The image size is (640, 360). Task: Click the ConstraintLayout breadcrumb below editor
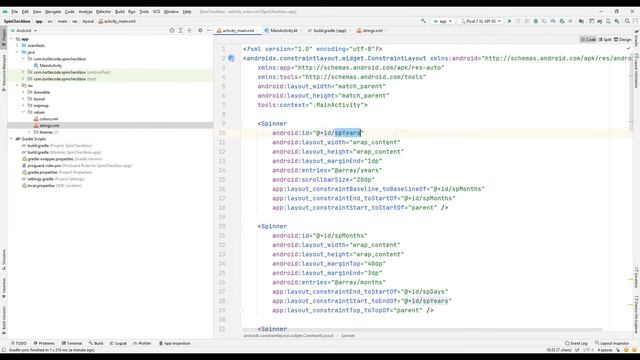click(288, 336)
